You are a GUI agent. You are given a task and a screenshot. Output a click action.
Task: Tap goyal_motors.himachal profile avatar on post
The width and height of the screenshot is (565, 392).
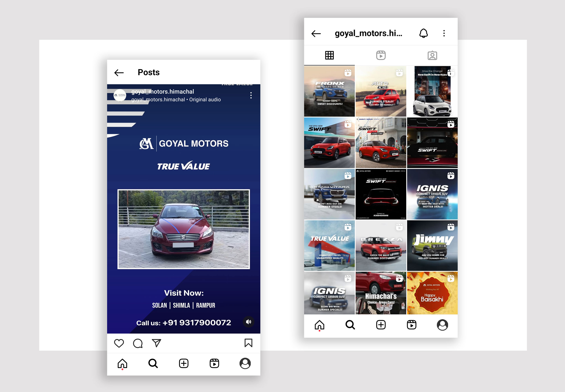(120, 95)
